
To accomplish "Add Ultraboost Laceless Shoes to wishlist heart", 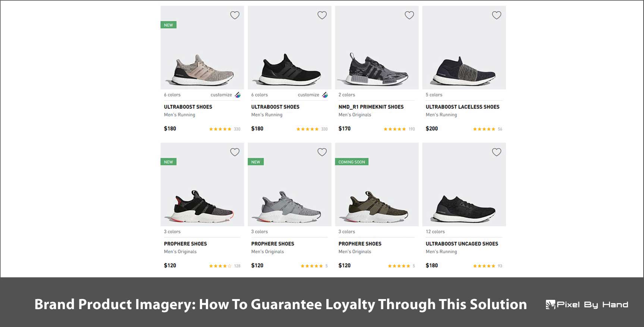I will 496,15.
